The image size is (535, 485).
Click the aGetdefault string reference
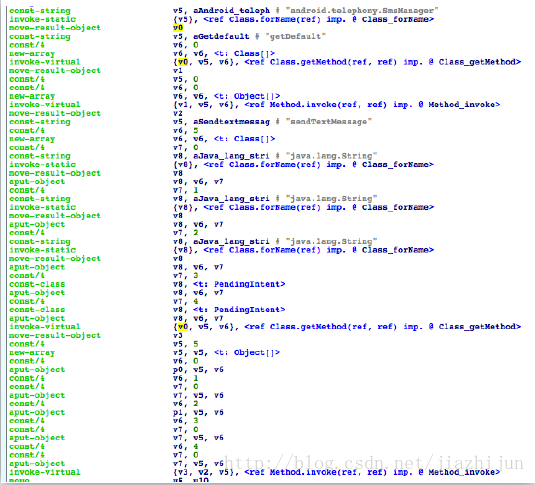[221, 36]
